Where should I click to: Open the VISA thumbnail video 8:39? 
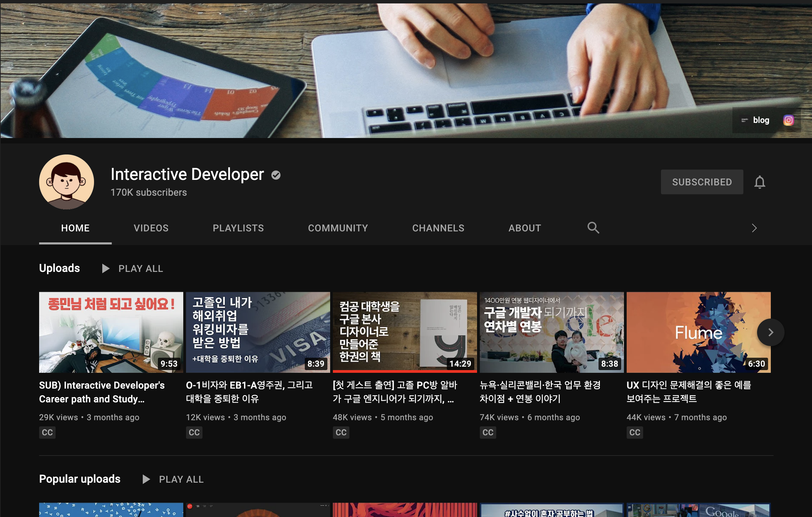coord(258,332)
